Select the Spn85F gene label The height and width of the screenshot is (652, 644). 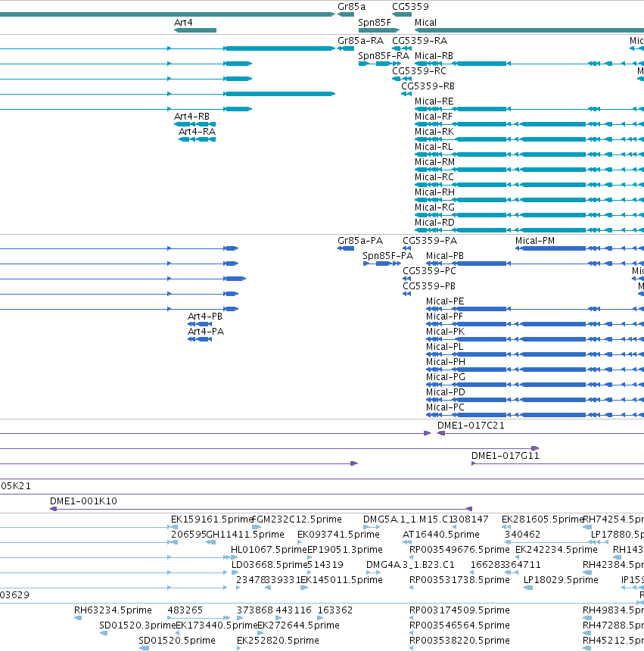375,23
